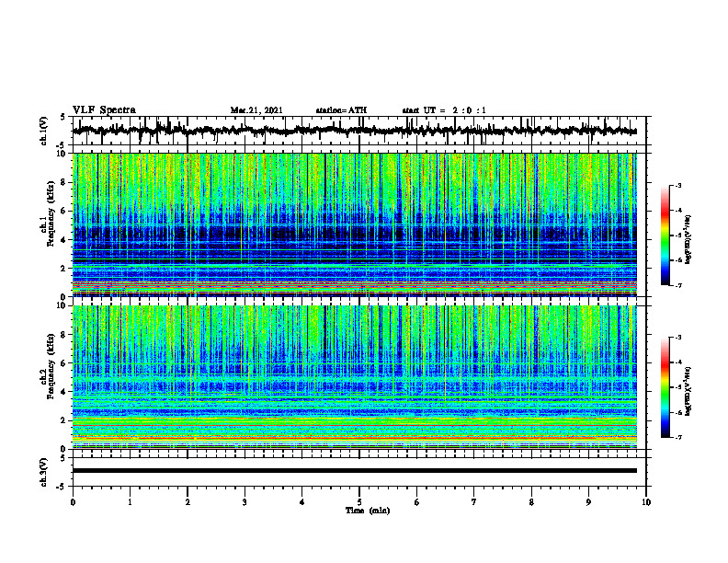
Task: Click the time axis tick label "1"
Action: 130,502
